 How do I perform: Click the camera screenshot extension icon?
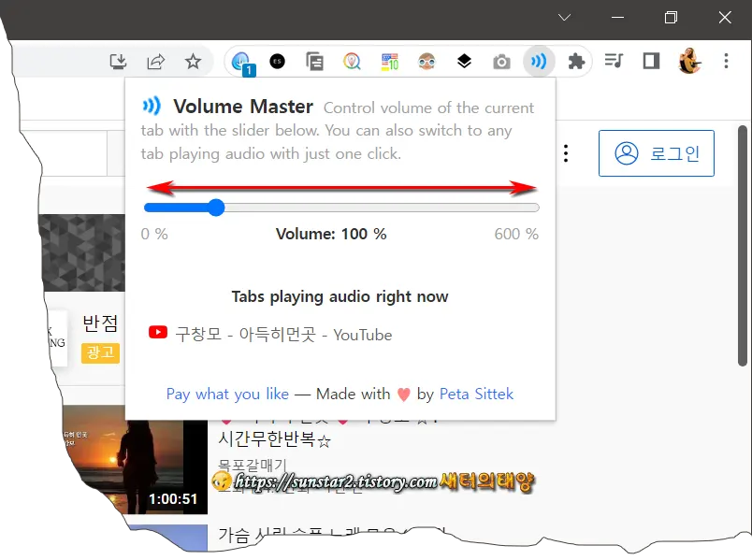pos(501,62)
